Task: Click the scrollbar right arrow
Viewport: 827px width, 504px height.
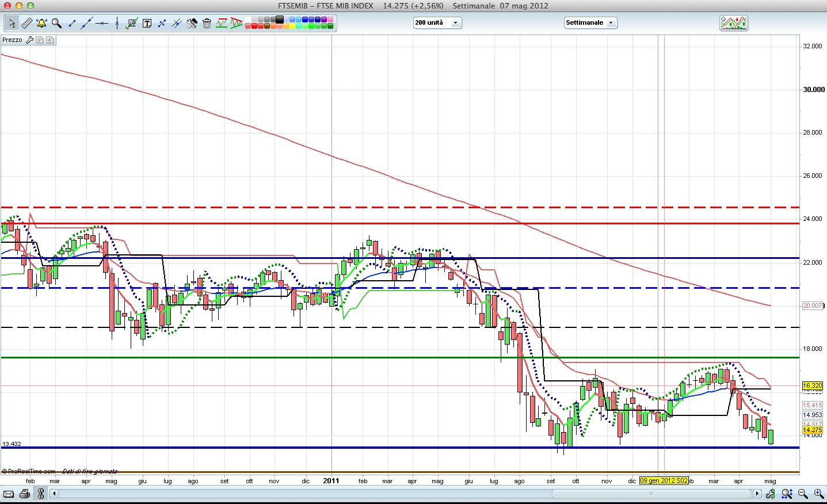Action: point(757,494)
